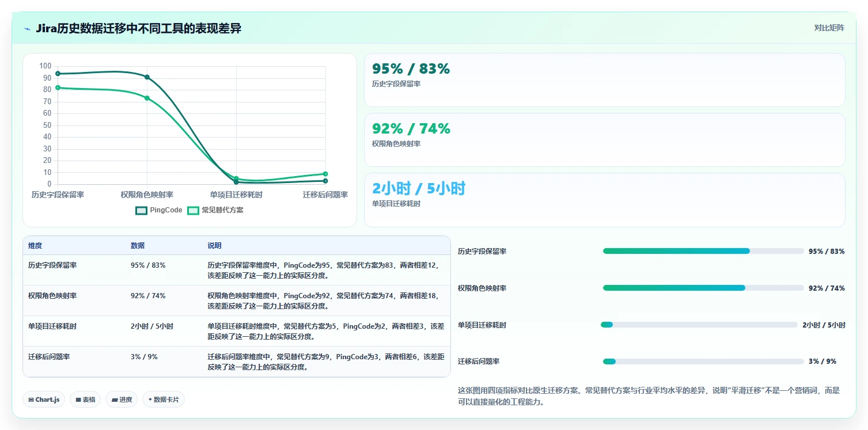Click the summary paragraph below progress bars

tap(649, 396)
